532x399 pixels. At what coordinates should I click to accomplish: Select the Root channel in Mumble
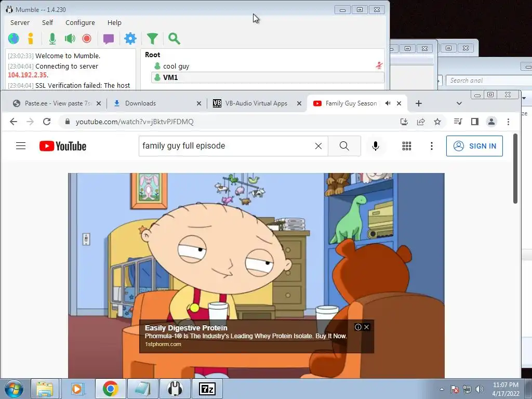pos(152,55)
